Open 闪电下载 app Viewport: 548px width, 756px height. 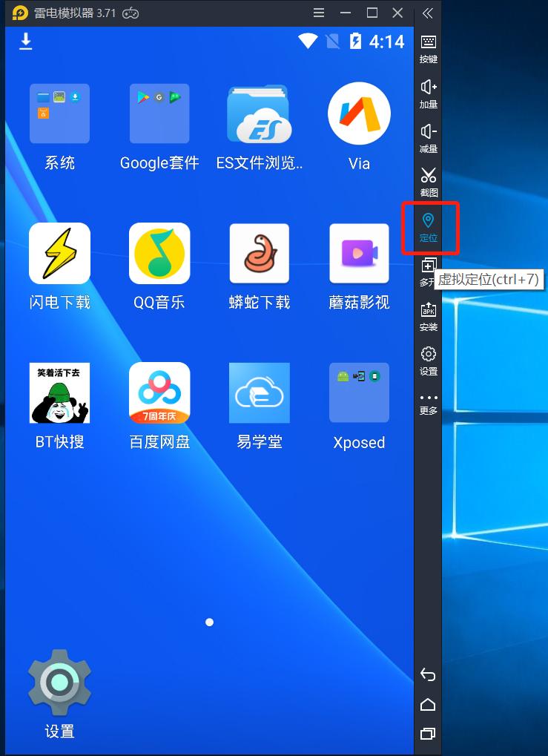pyautogui.click(x=59, y=253)
